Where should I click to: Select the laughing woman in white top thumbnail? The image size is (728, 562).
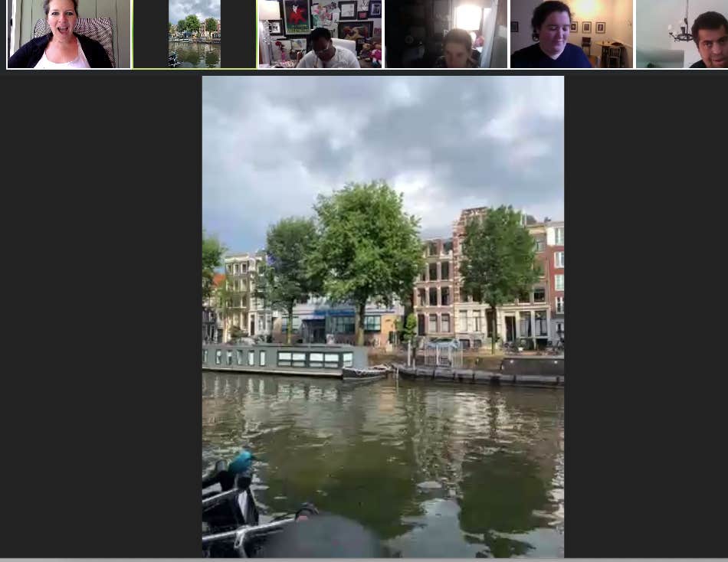(68, 34)
